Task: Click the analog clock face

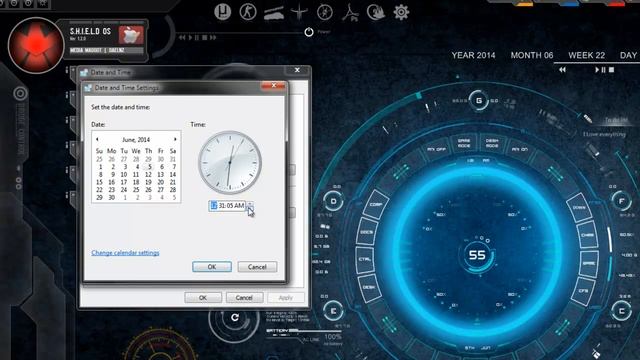Action: tap(230, 162)
